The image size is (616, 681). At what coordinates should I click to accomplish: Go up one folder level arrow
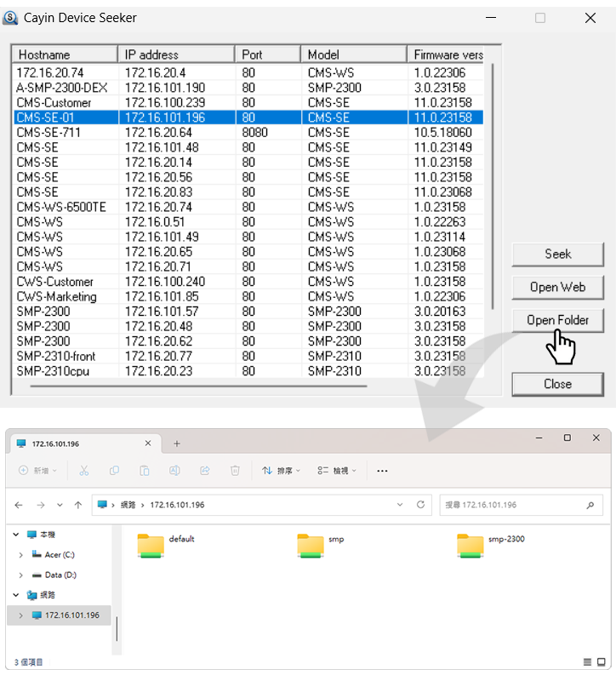(78, 505)
